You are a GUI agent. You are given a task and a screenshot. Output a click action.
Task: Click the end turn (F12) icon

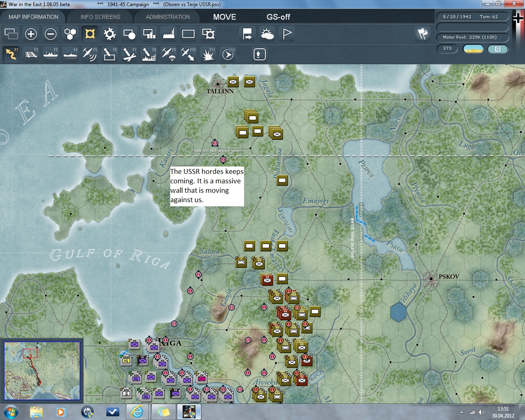tap(228, 54)
